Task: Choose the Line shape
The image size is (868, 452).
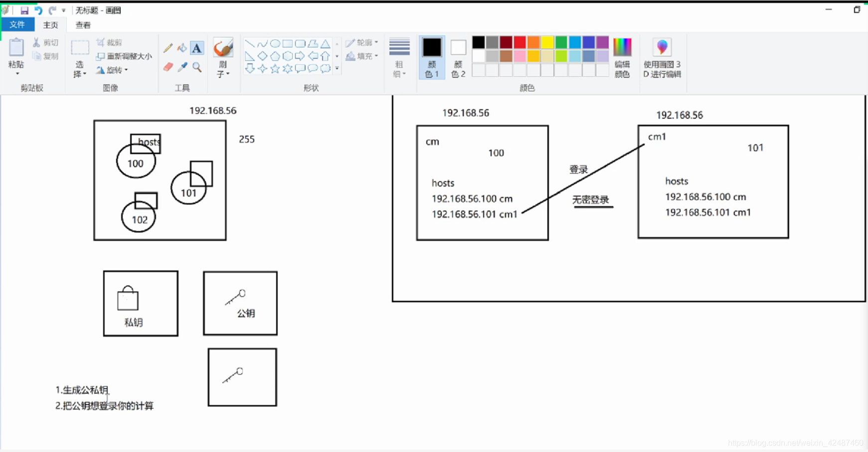Action: pos(250,43)
